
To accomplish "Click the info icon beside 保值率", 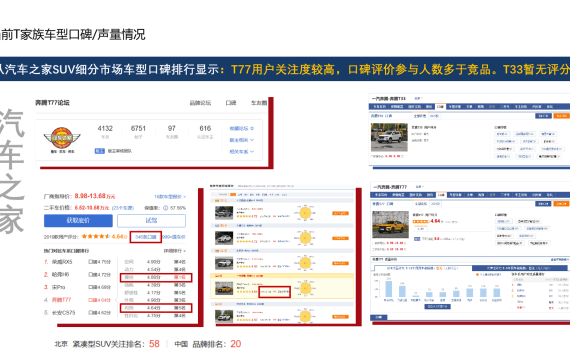I will click(165, 208).
